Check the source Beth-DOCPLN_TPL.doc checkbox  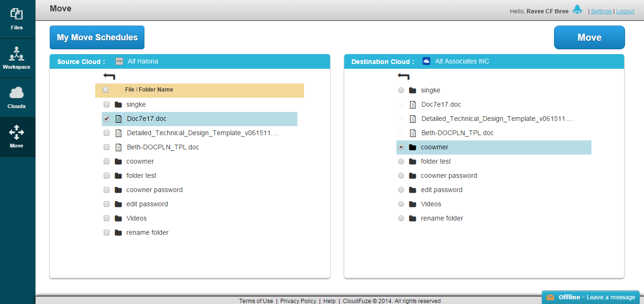107,147
